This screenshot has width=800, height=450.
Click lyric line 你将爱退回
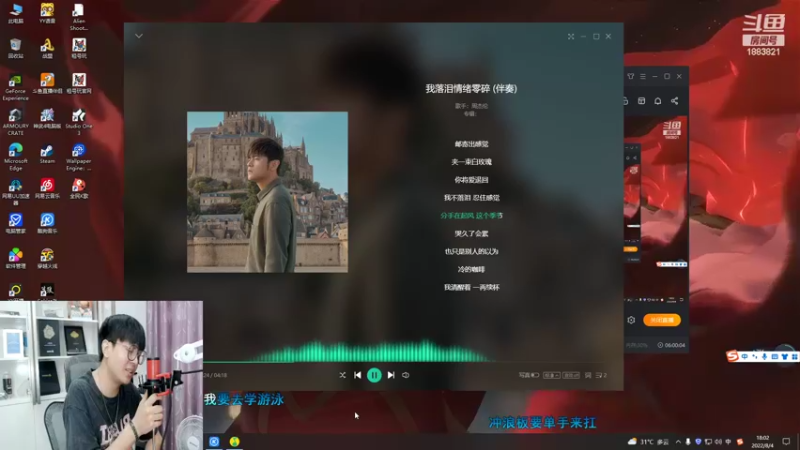(x=471, y=180)
